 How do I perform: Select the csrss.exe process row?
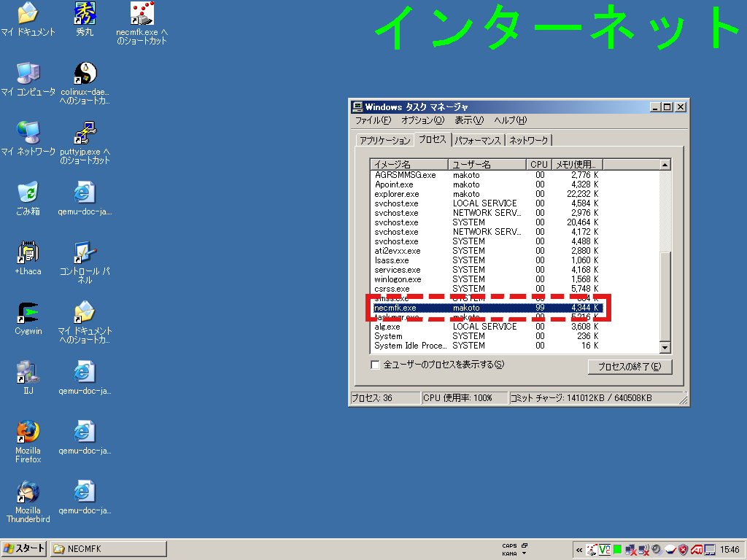pos(486,289)
